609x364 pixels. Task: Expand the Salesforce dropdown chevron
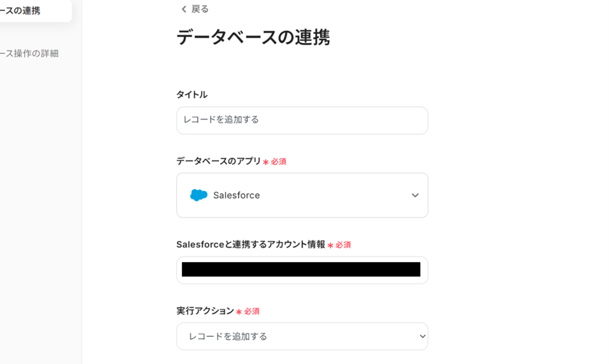tap(415, 195)
